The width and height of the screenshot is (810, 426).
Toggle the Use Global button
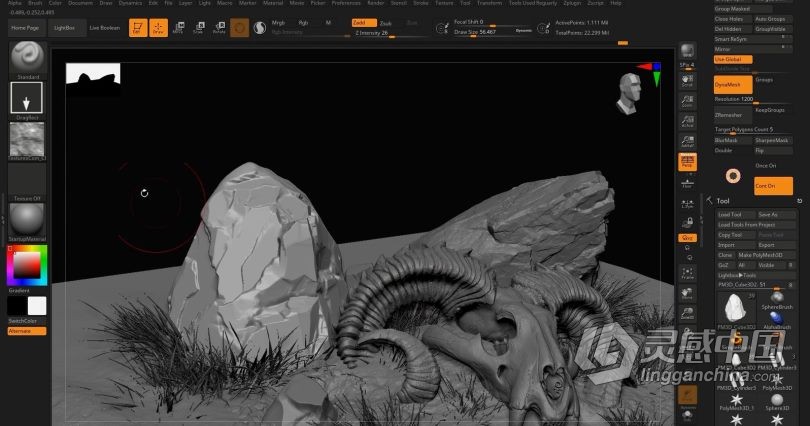(x=733, y=59)
